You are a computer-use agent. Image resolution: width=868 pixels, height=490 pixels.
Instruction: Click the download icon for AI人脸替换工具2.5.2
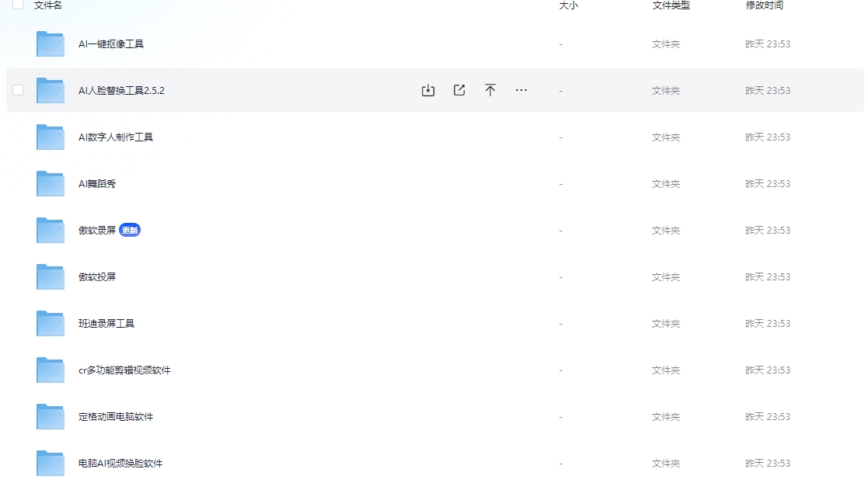(427, 90)
